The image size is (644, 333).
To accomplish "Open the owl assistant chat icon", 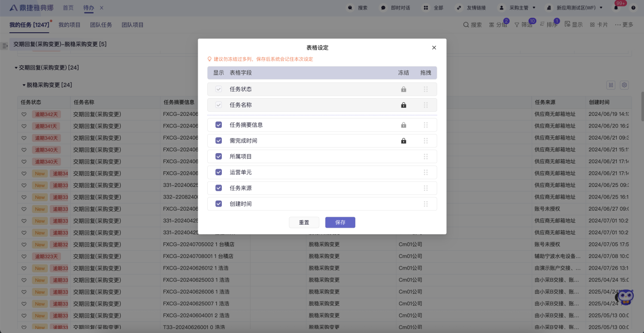I will [x=624, y=297].
